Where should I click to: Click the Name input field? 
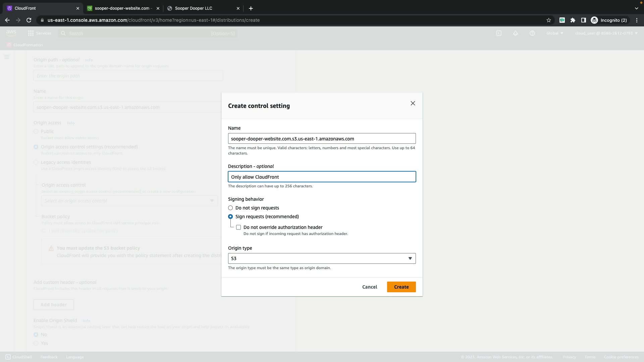point(322,139)
